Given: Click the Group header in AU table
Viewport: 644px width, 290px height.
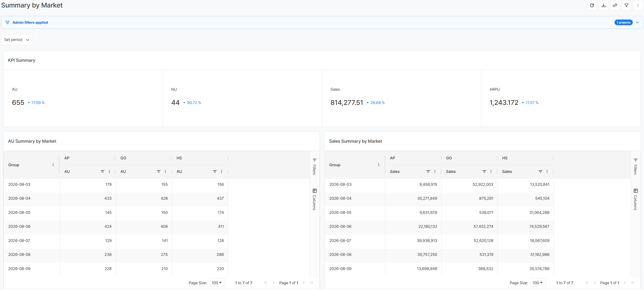Looking at the screenshot, I should click(x=14, y=165).
